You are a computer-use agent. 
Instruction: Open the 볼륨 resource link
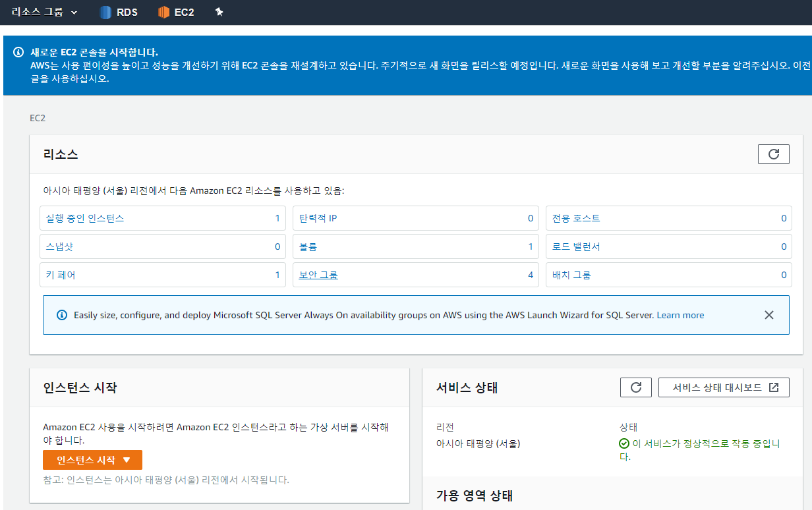(x=308, y=246)
